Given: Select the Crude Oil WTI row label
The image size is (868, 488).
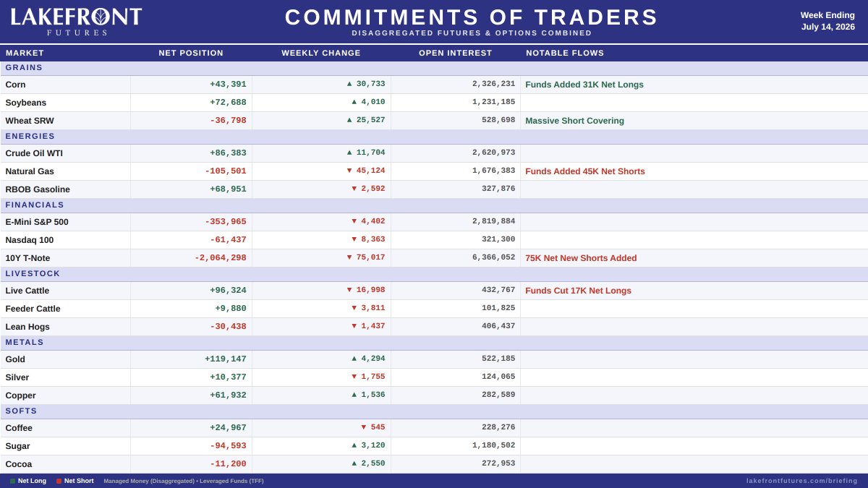Looking at the screenshot, I should tap(34, 153).
